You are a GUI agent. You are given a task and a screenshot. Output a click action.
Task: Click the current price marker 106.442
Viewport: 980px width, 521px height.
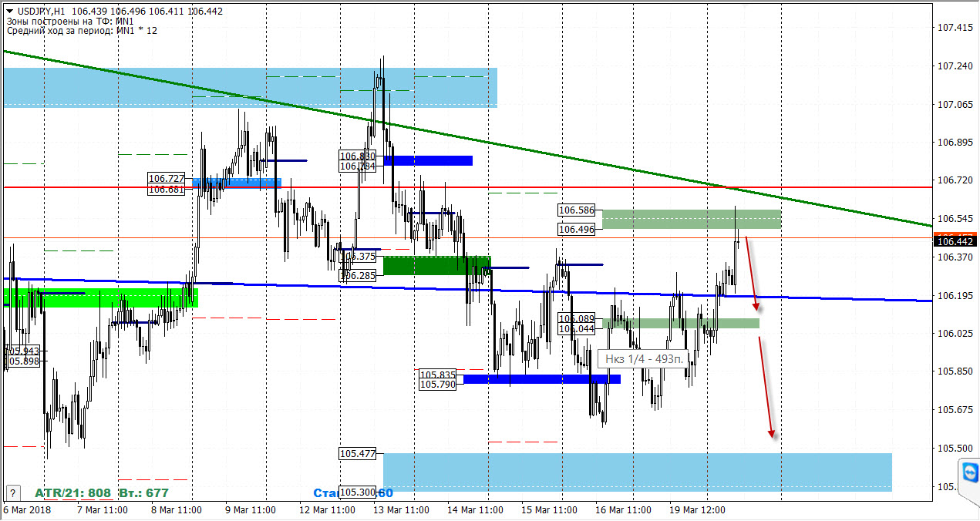click(955, 241)
